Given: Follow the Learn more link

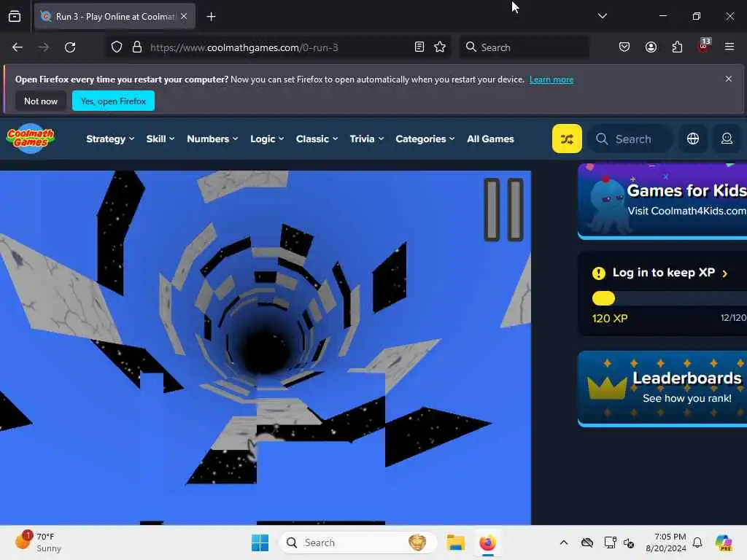Looking at the screenshot, I should click(551, 79).
